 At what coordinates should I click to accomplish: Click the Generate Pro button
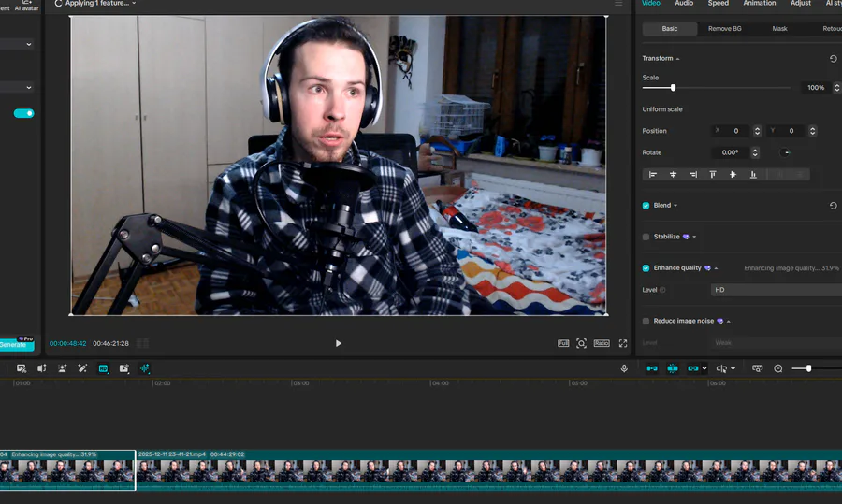tap(17, 344)
